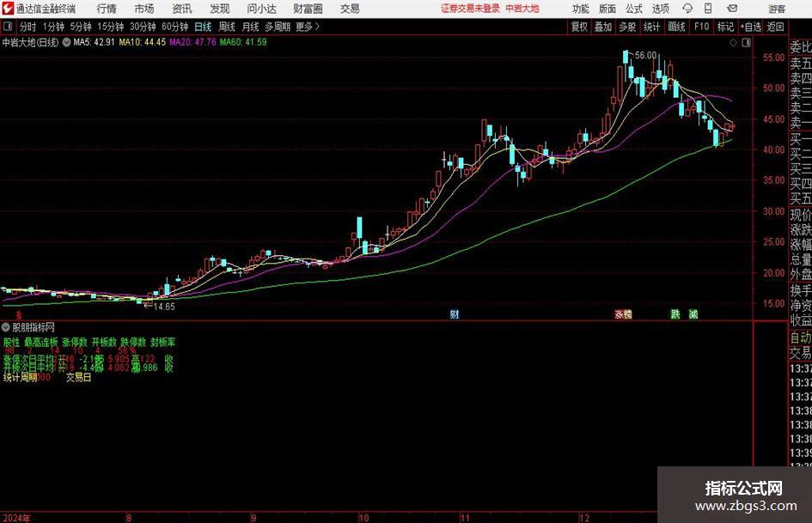Open the 市场 menu
812x523 pixels.
pos(144,9)
